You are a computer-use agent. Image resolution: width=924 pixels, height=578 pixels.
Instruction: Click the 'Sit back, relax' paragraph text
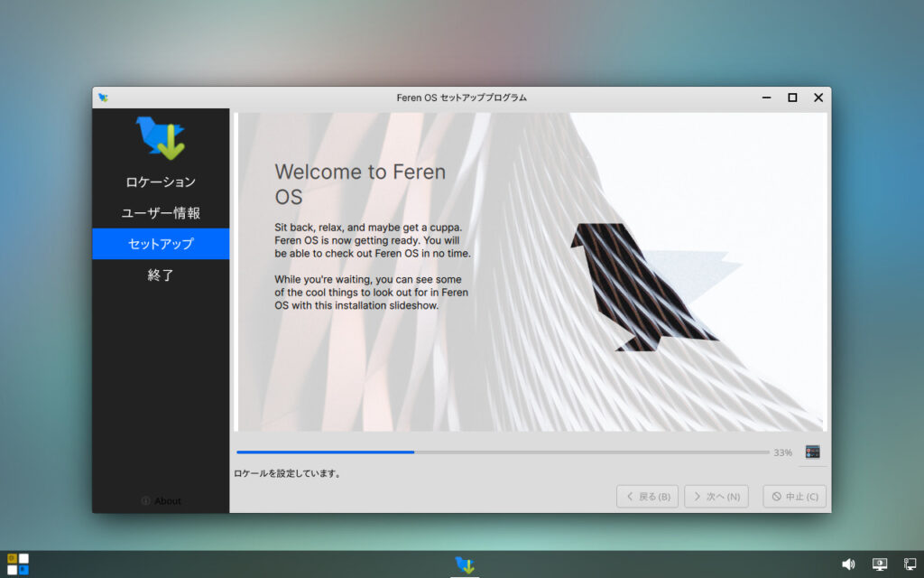click(x=373, y=240)
